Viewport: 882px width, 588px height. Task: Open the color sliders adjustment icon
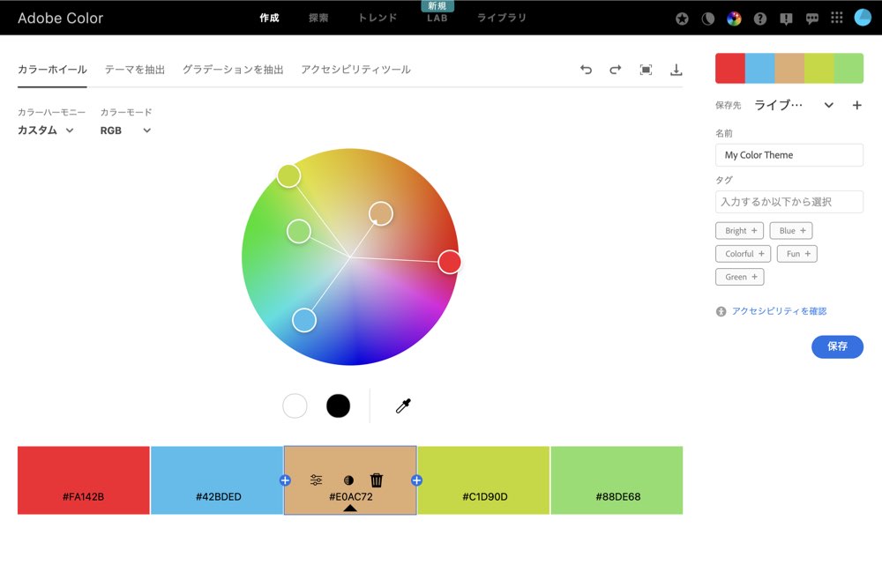click(x=317, y=480)
